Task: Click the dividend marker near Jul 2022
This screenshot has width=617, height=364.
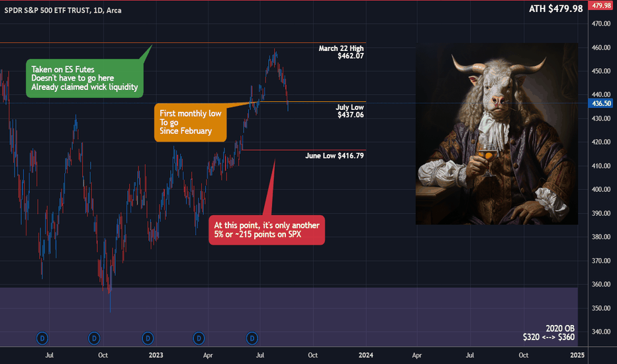Action: pos(42,338)
